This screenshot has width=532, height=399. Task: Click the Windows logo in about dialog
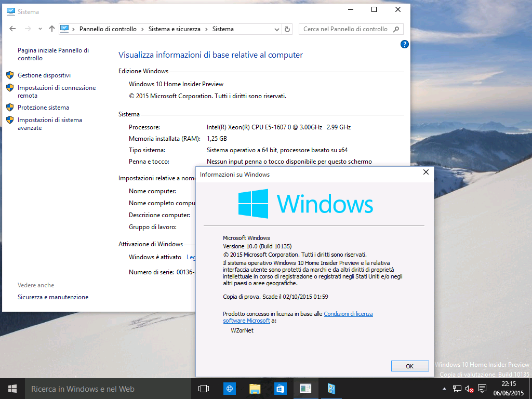(x=253, y=204)
